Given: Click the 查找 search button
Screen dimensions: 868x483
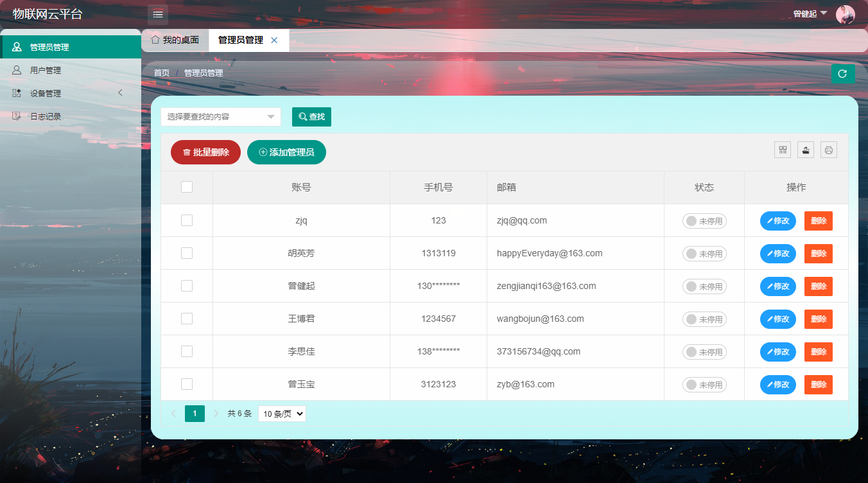Looking at the screenshot, I should pos(311,117).
